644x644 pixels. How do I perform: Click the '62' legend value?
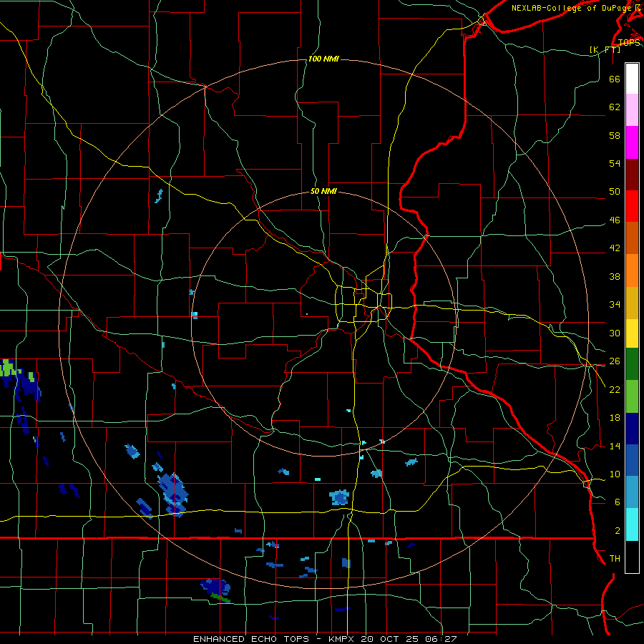tap(615, 107)
